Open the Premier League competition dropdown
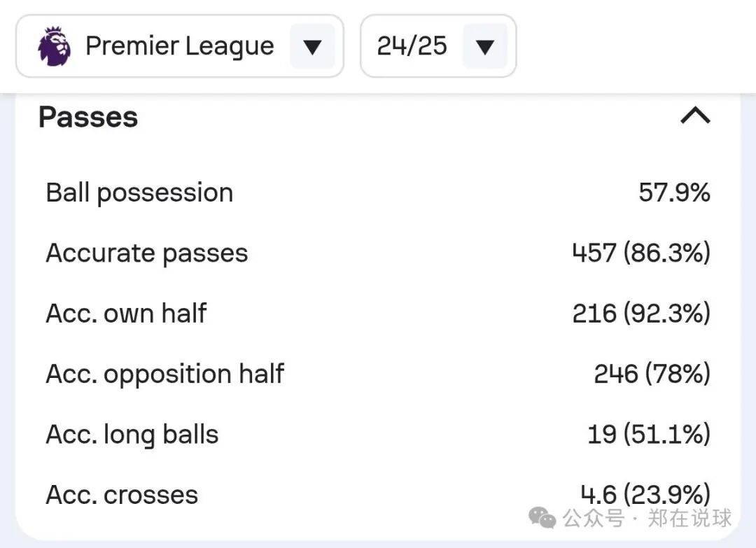 coord(311,46)
